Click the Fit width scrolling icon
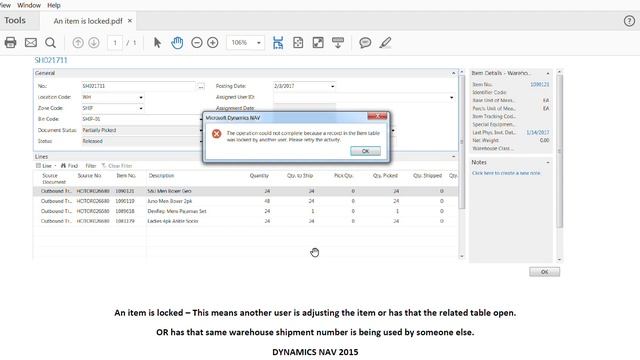The image size is (640, 360). [x=278, y=42]
